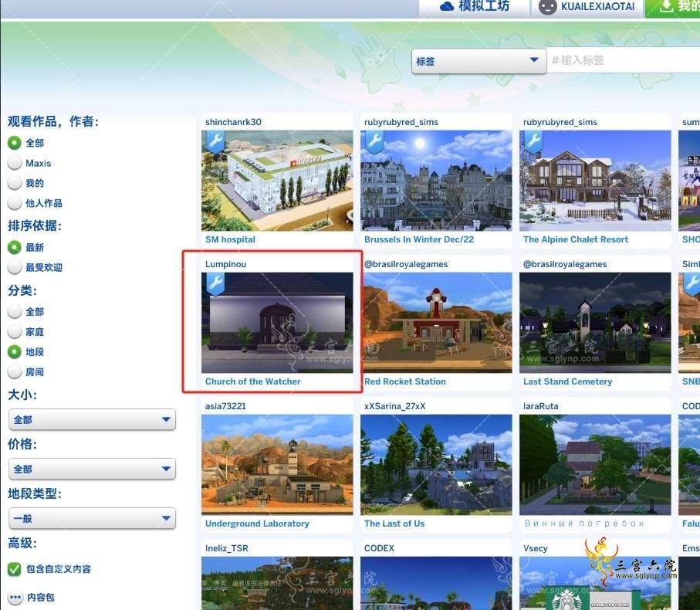
Task: Select the 地段 category filter
Action: 15,351
